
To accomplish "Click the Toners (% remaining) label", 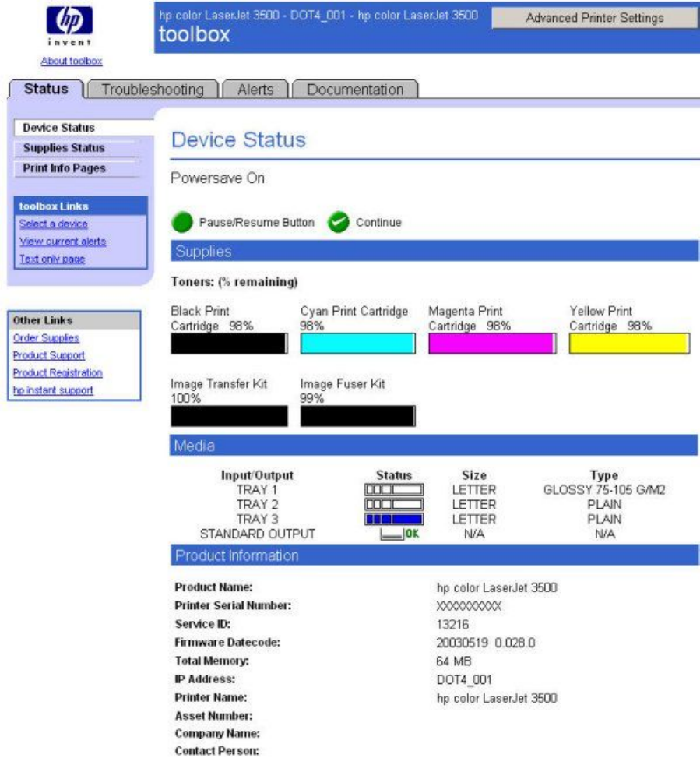I will click(x=234, y=282).
